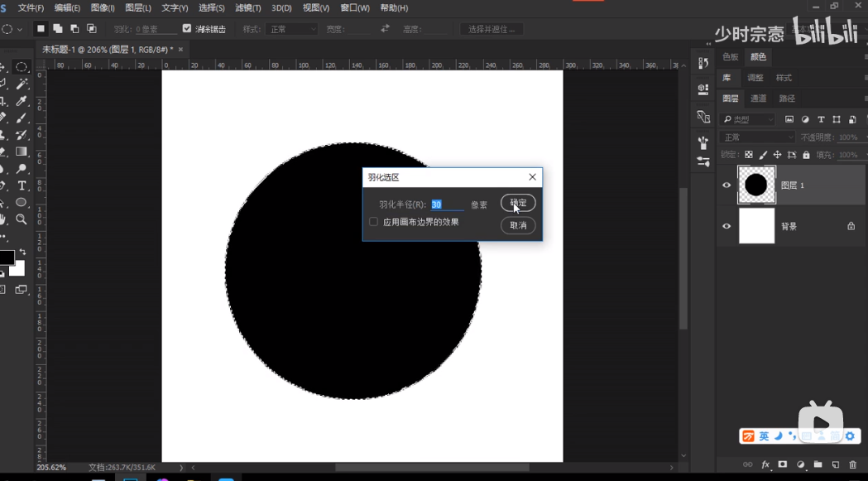Open the Brush settings sliders panel icon

[703, 161]
